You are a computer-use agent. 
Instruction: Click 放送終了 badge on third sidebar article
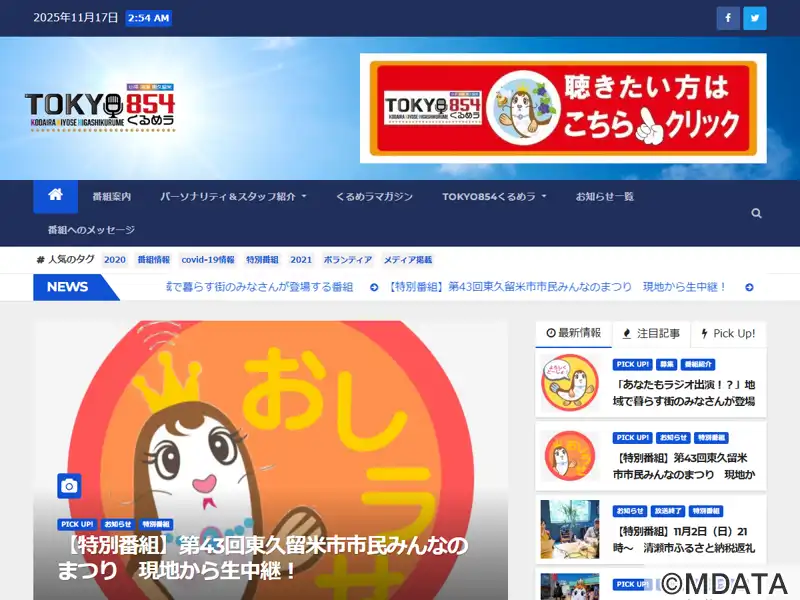coord(668,511)
